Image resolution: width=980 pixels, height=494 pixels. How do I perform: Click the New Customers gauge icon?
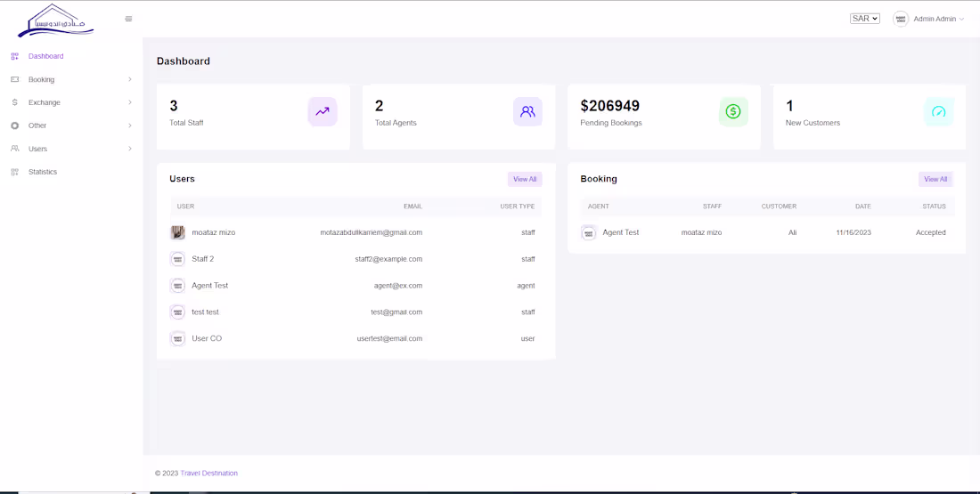[x=939, y=112]
